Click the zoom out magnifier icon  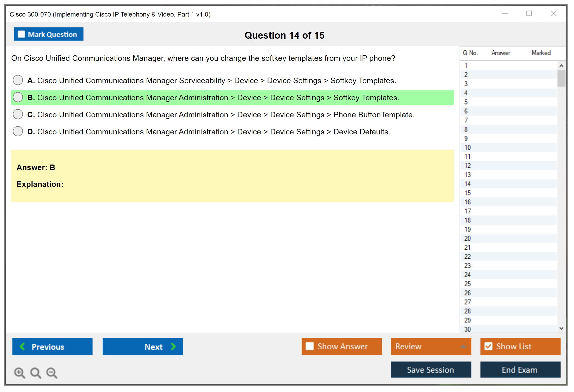pyautogui.click(x=52, y=373)
